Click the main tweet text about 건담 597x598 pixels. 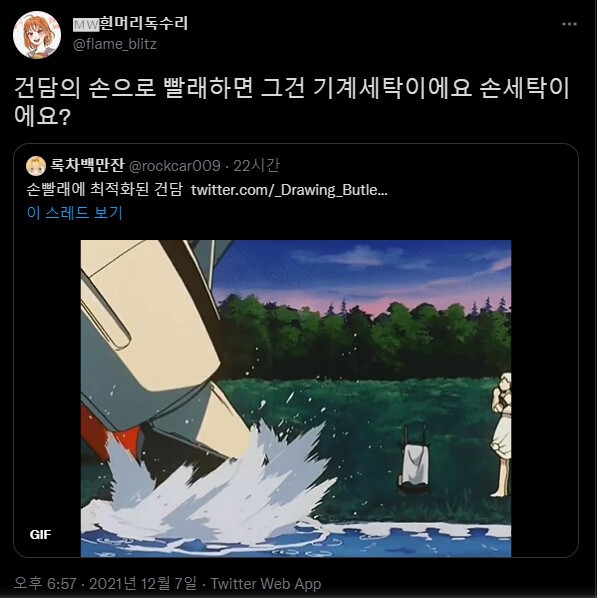[x=292, y=101]
